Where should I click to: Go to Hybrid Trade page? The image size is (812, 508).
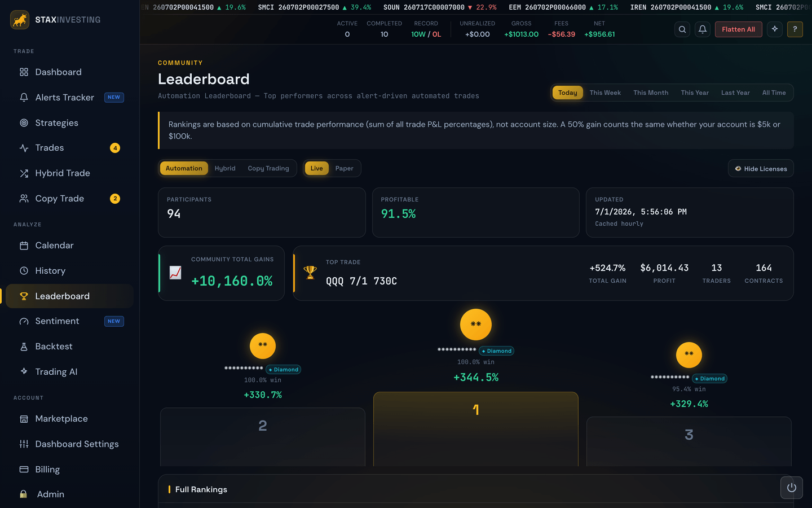pos(63,173)
